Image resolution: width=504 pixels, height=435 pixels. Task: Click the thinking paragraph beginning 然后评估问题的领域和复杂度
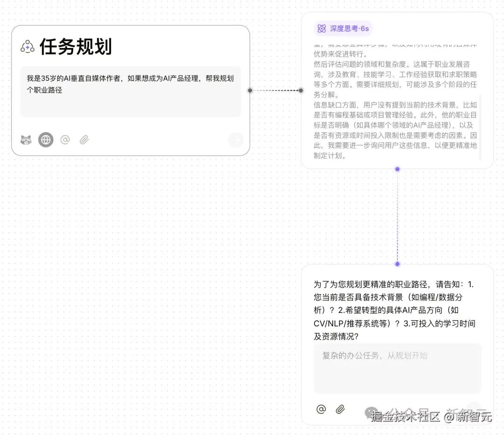[x=395, y=80]
